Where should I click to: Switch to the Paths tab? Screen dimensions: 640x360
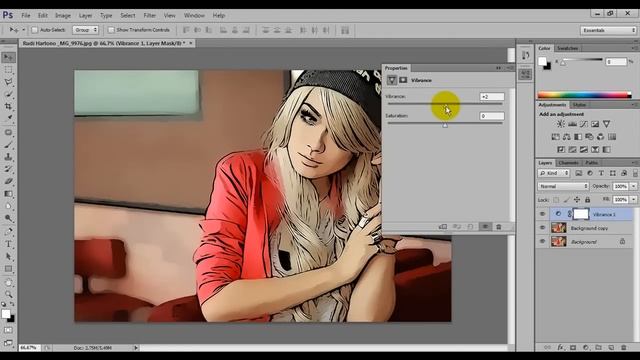(591, 163)
